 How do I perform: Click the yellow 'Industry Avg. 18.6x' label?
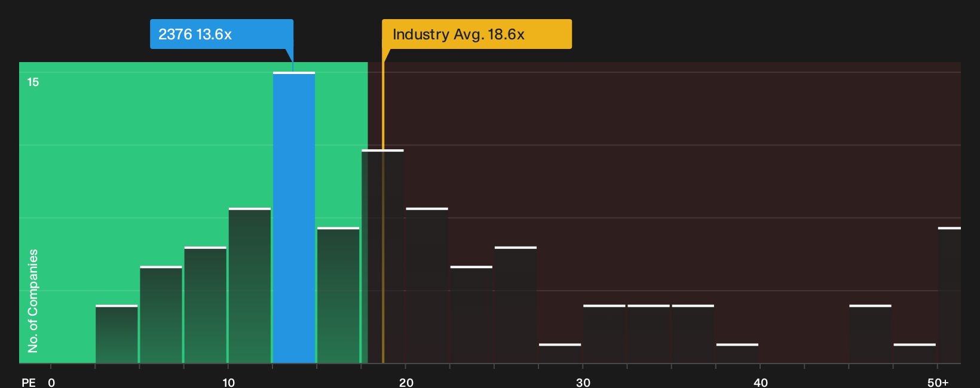pyautogui.click(x=477, y=34)
